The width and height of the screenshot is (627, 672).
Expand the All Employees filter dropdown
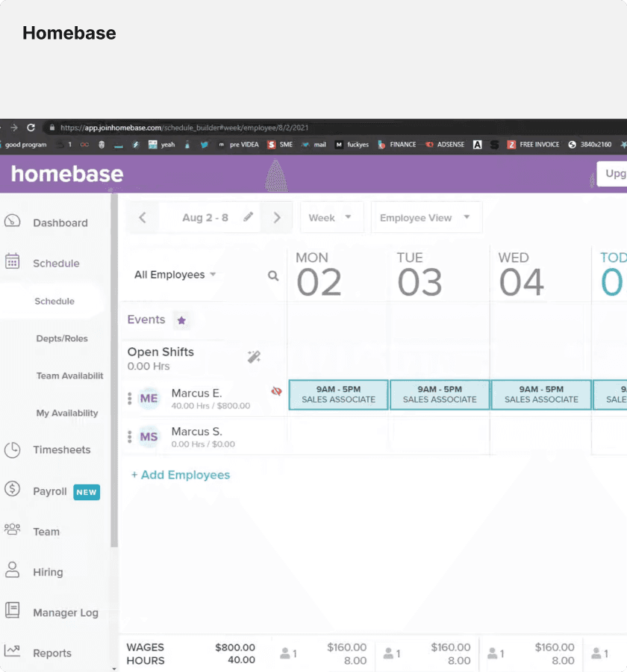(x=175, y=274)
